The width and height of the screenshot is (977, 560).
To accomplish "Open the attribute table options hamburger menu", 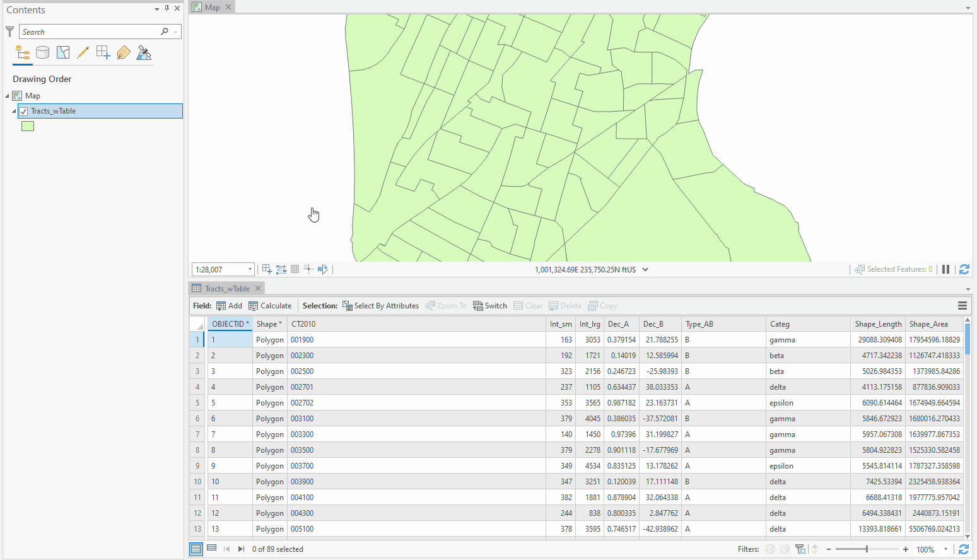I will click(962, 305).
